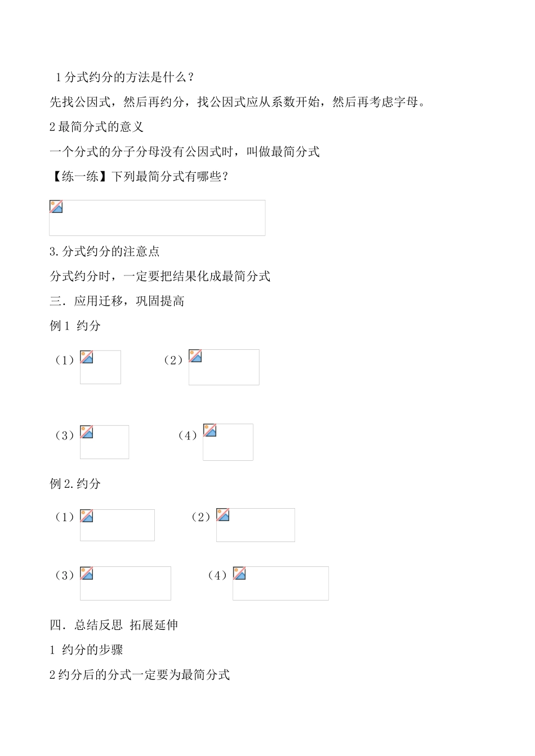Click the broken image icon below 【练一练】
The height and width of the screenshot is (756, 535).
click(x=56, y=207)
